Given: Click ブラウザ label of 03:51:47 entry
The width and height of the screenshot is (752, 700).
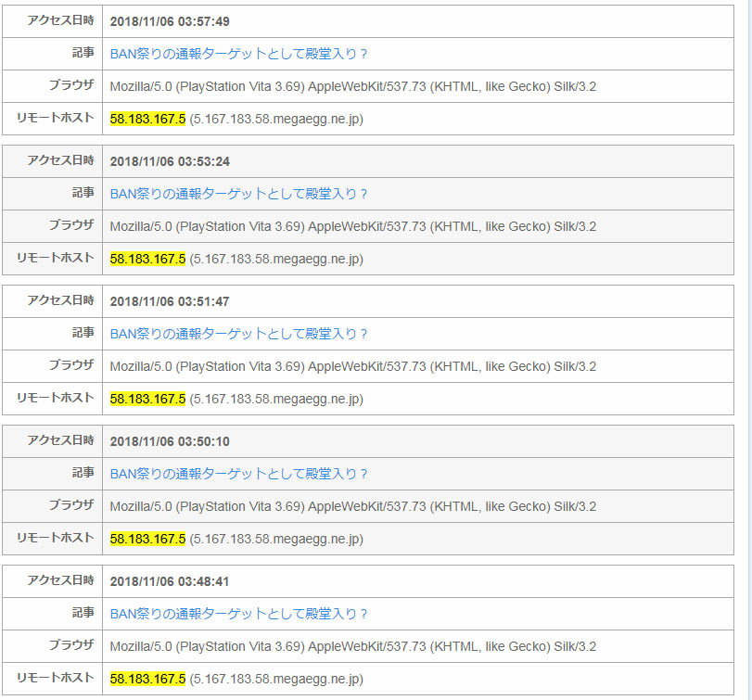Looking at the screenshot, I should click(x=71, y=365).
